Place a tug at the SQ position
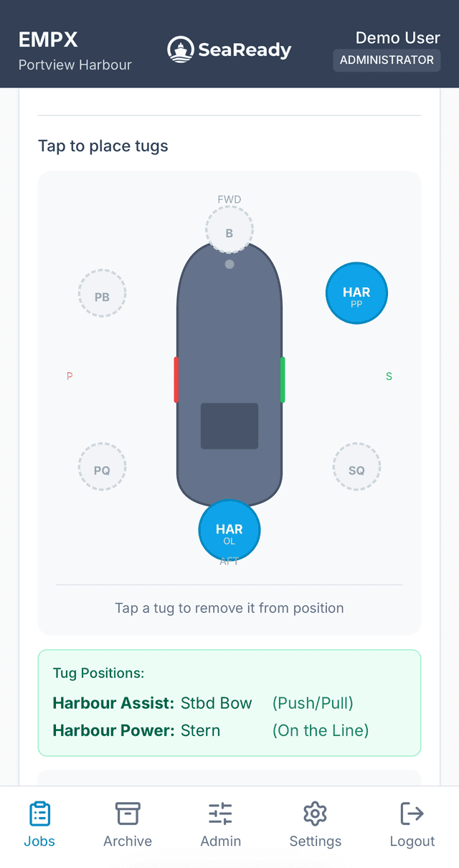The image size is (459, 868). (x=356, y=467)
